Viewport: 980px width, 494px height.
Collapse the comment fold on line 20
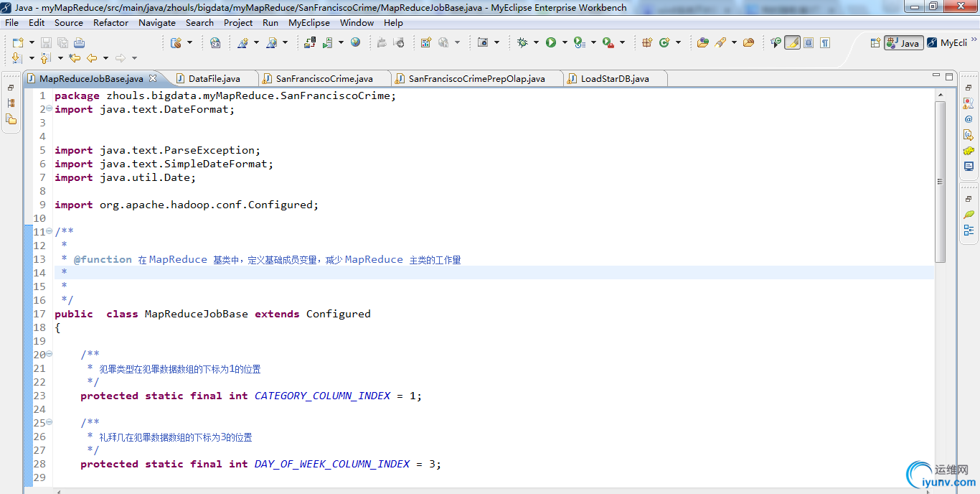(49, 354)
